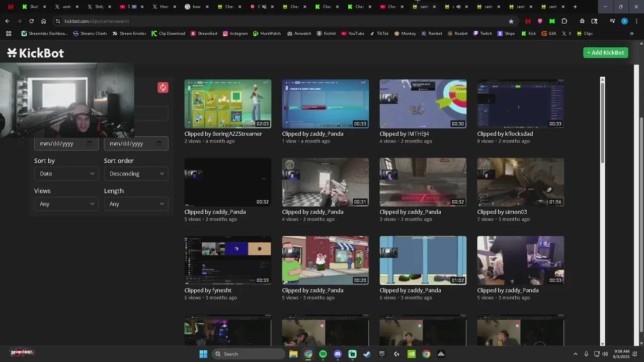Open kflocksdad's 00:33 clip thumbnail
Image resolution: width=644 pixels, height=362 pixels.
pos(521,104)
